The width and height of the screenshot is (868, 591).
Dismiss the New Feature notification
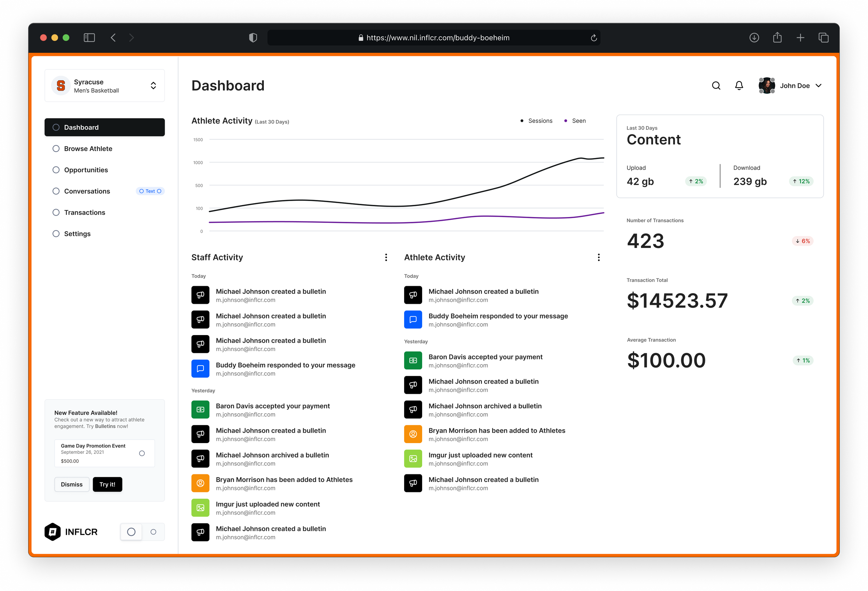(x=72, y=484)
